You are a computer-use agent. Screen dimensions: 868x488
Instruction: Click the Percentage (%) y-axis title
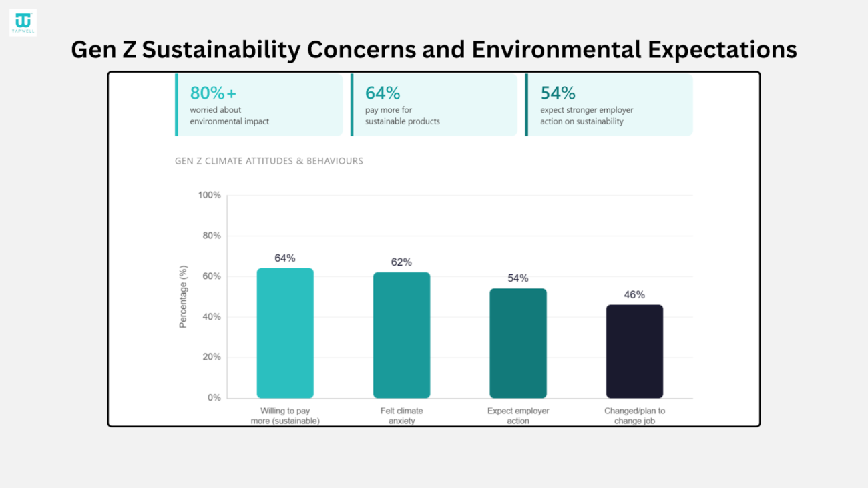coord(183,297)
